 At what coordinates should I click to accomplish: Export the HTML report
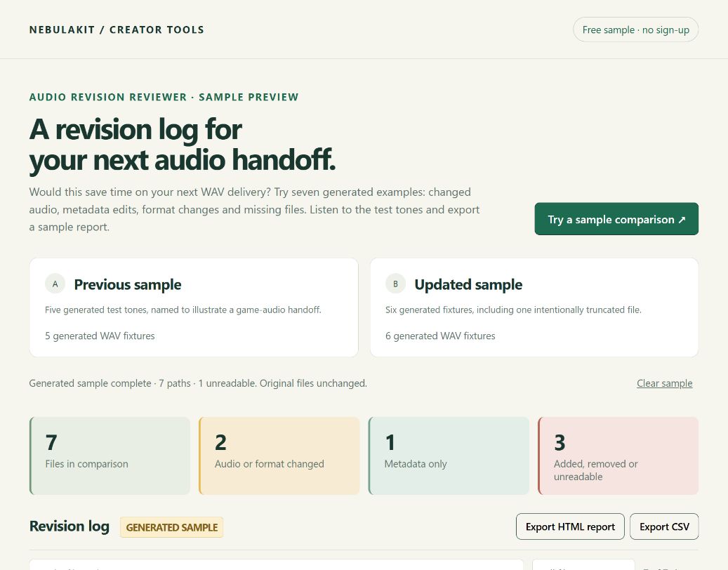tap(570, 527)
